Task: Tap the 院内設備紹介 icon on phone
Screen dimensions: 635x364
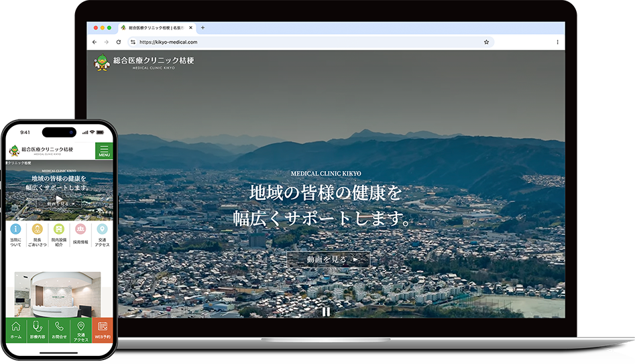Action: pos(59,229)
